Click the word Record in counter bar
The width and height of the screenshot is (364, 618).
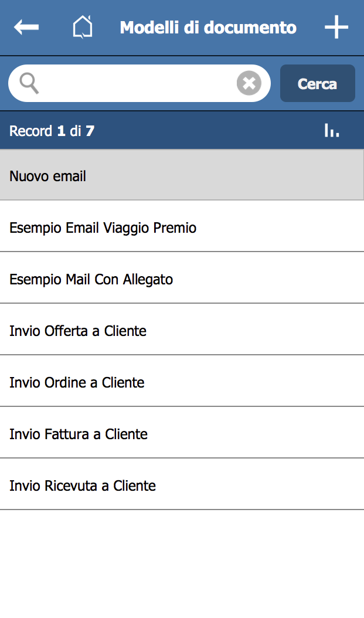pos(30,131)
